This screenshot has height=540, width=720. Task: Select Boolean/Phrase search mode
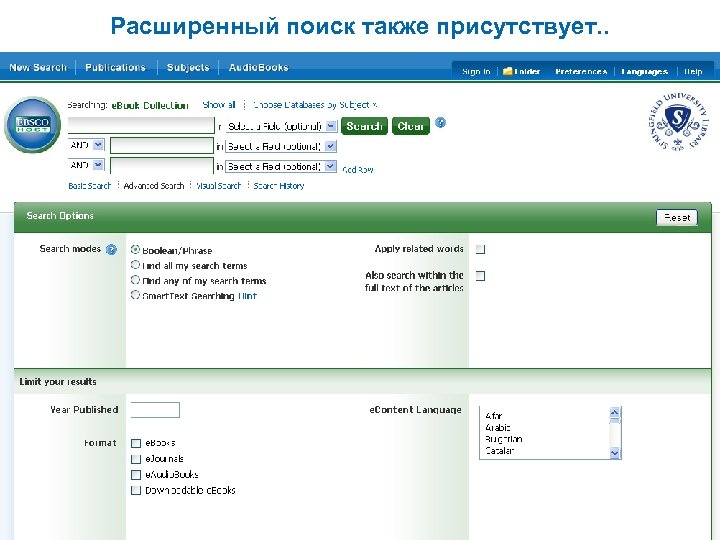135,249
